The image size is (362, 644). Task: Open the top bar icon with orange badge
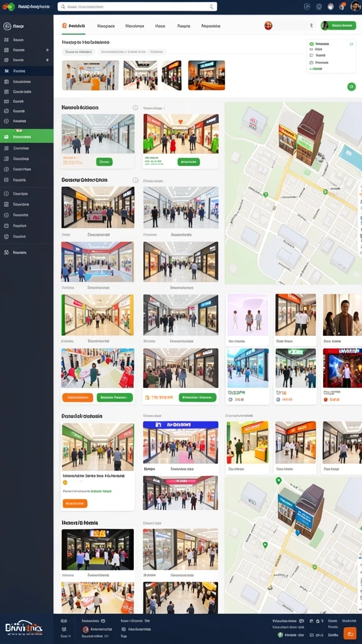point(343,6)
